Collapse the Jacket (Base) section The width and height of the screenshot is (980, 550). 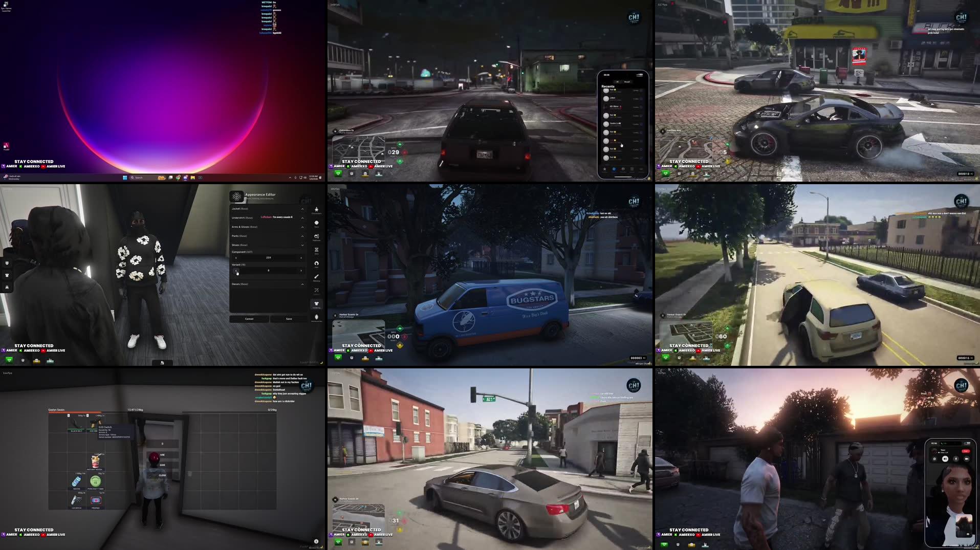coord(303,209)
